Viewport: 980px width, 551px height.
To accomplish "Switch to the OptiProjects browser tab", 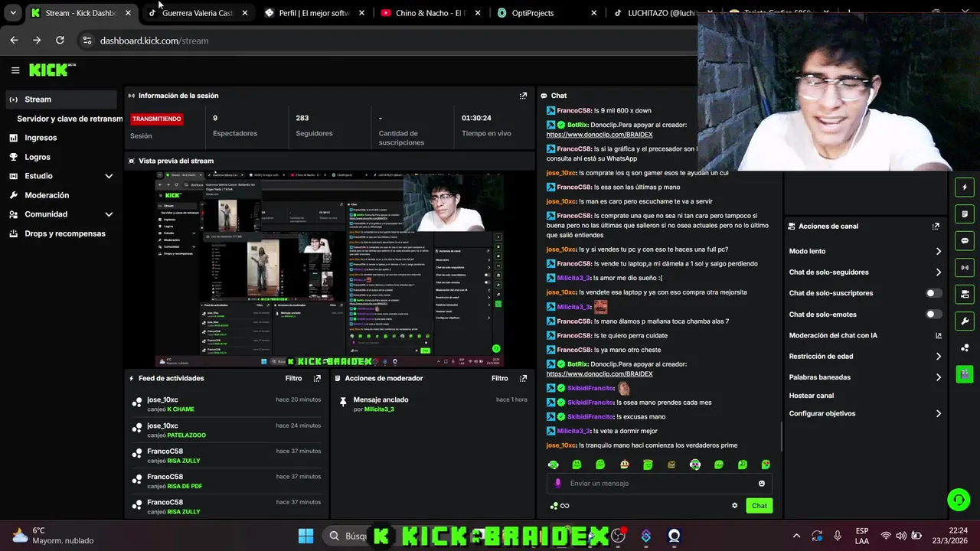I will (547, 13).
